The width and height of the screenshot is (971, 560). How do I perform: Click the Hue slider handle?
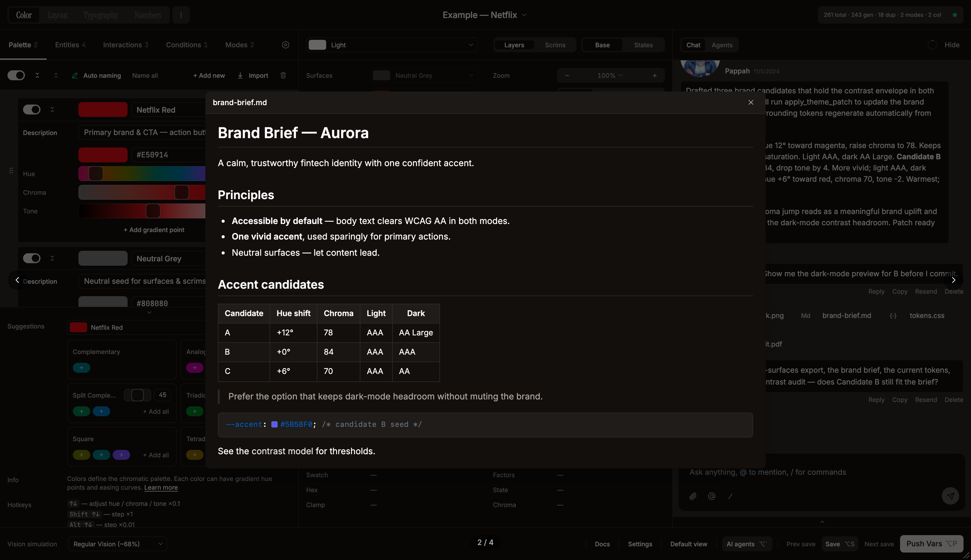[x=96, y=174]
